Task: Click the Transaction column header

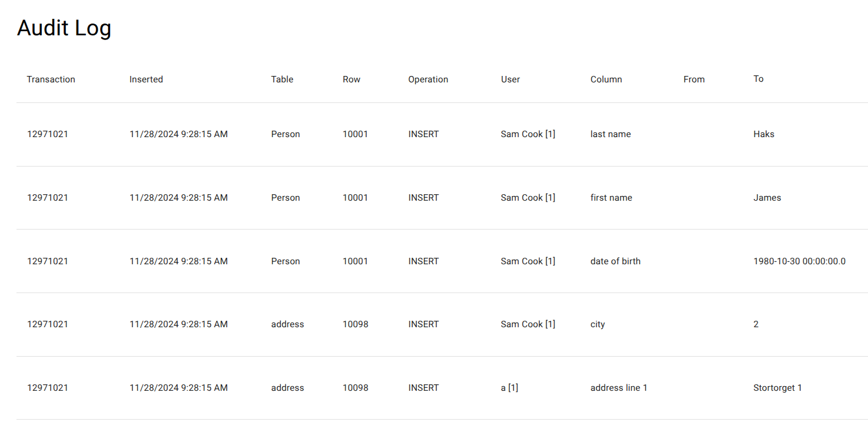Action: pos(51,79)
